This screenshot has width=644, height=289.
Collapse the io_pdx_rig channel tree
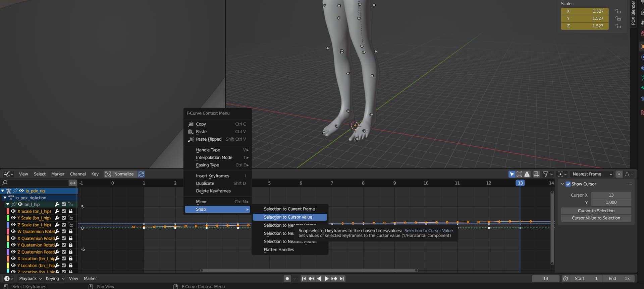click(x=3, y=191)
